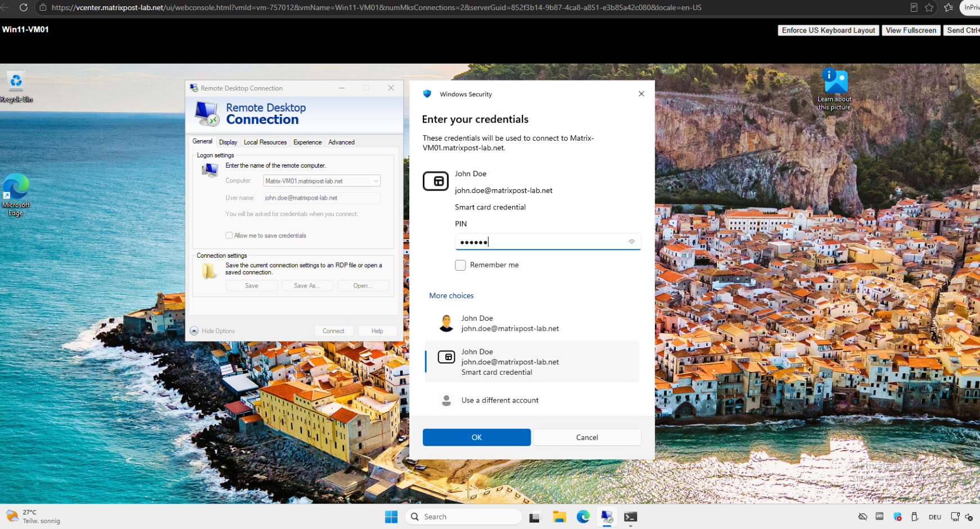
Task: Launch the Terminal icon in the taskbar
Action: [x=630, y=517]
